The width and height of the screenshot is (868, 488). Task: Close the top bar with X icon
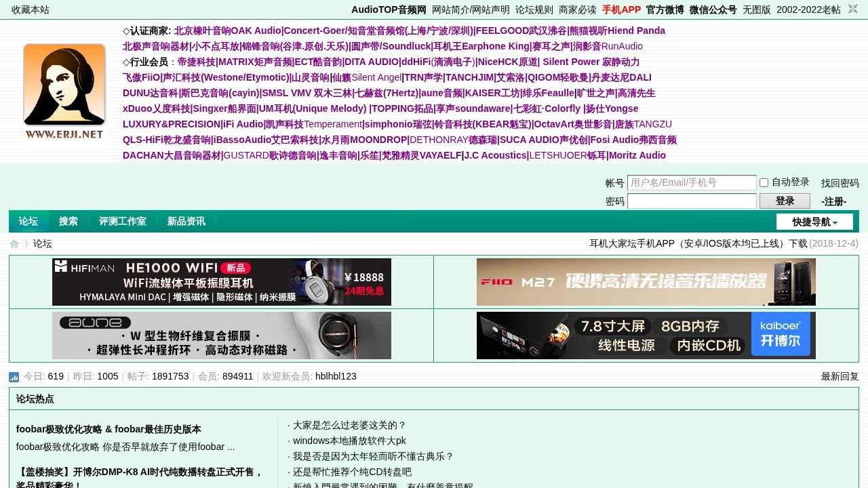click(x=853, y=9)
